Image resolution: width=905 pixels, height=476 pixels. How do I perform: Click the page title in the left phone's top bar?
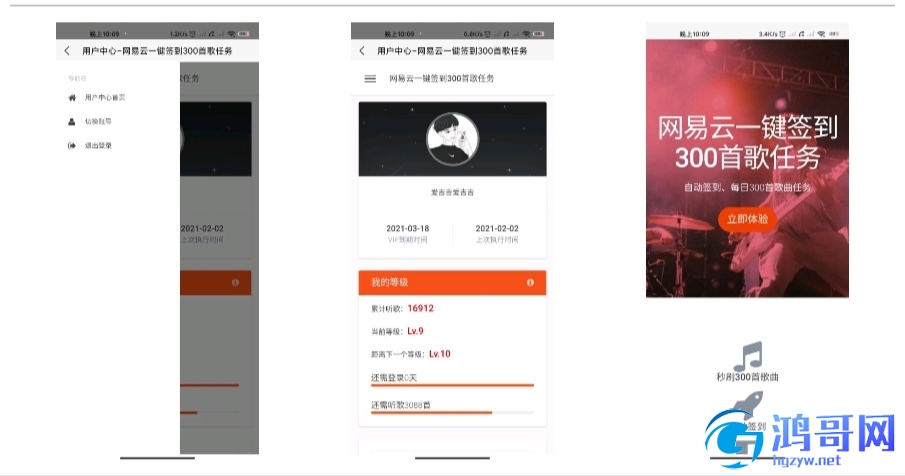tap(157, 51)
